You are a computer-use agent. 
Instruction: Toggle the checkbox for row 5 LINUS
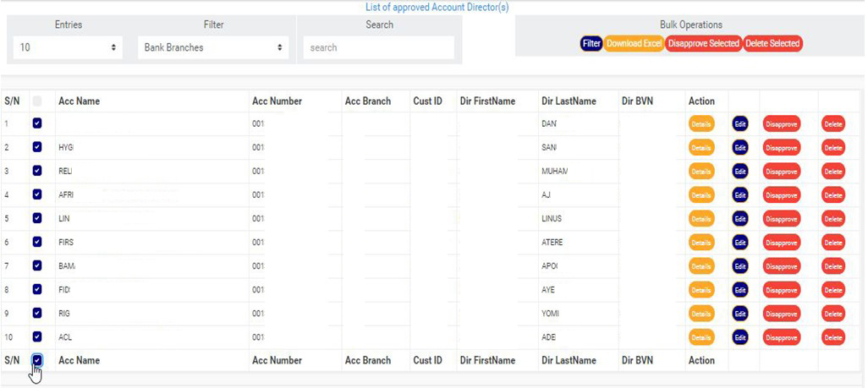(x=37, y=218)
